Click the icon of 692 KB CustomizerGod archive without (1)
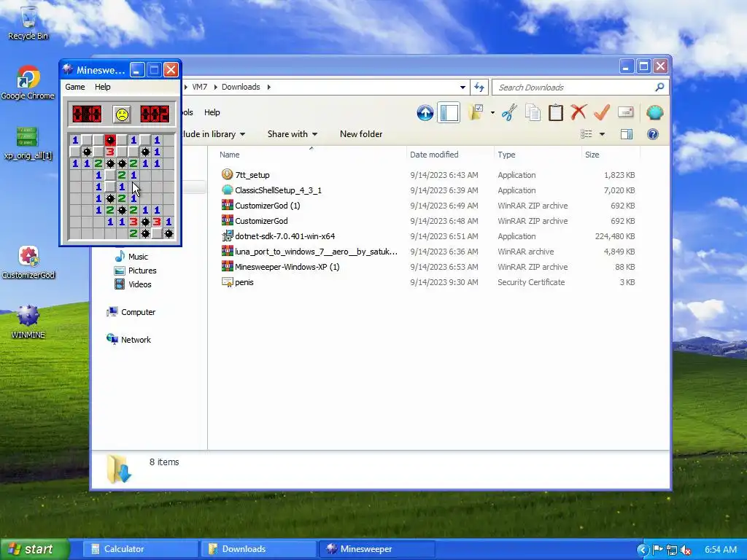 tap(228, 220)
